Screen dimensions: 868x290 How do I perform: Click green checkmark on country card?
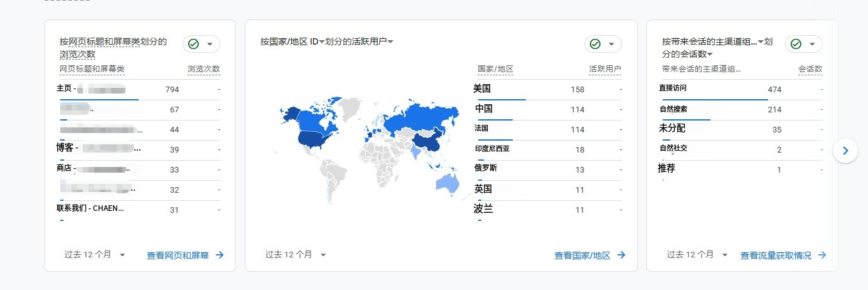(x=595, y=44)
